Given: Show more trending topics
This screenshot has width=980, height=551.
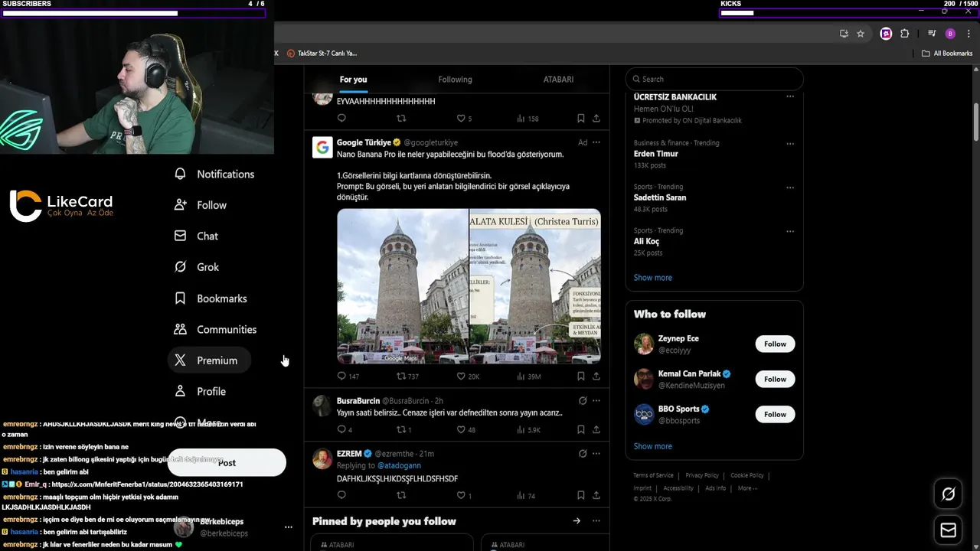Looking at the screenshot, I should 653,278.
